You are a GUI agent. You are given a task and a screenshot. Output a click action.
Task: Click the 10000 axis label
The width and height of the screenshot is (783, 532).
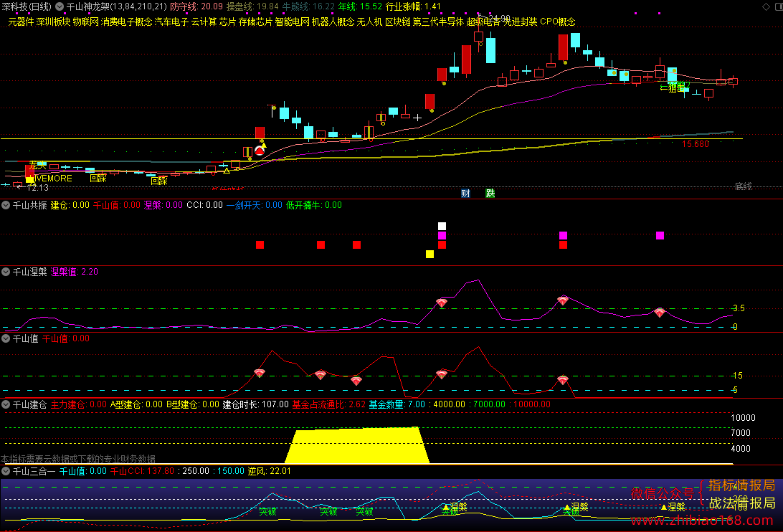point(743,417)
